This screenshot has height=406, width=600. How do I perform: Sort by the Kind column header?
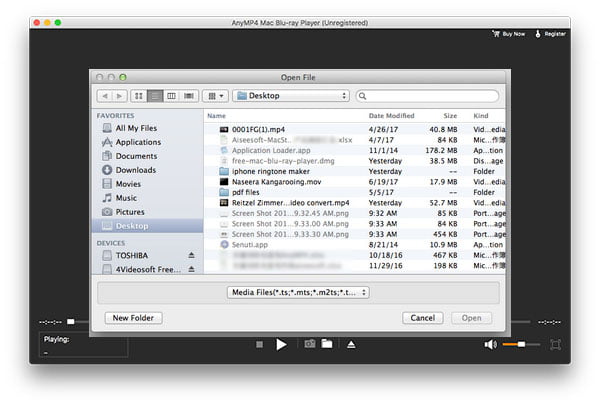coord(481,116)
